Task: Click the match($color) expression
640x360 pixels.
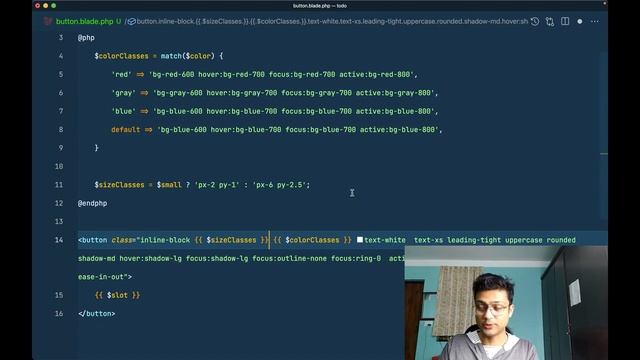Action: tap(187, 56)
